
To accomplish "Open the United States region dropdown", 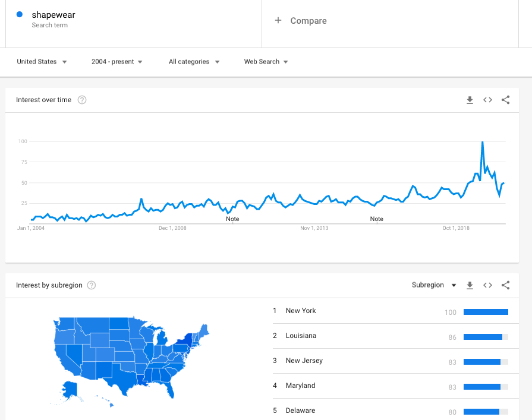I will pos(40,61).
